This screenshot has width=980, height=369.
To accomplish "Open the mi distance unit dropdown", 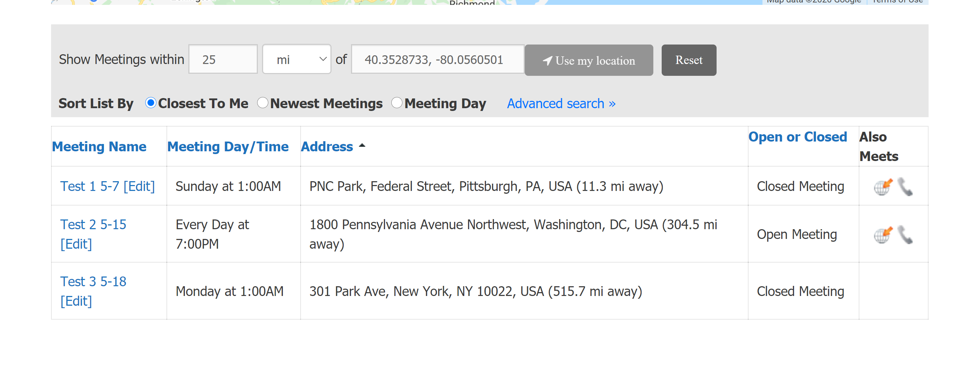I will pyautogui.click(x=297, y=59).
